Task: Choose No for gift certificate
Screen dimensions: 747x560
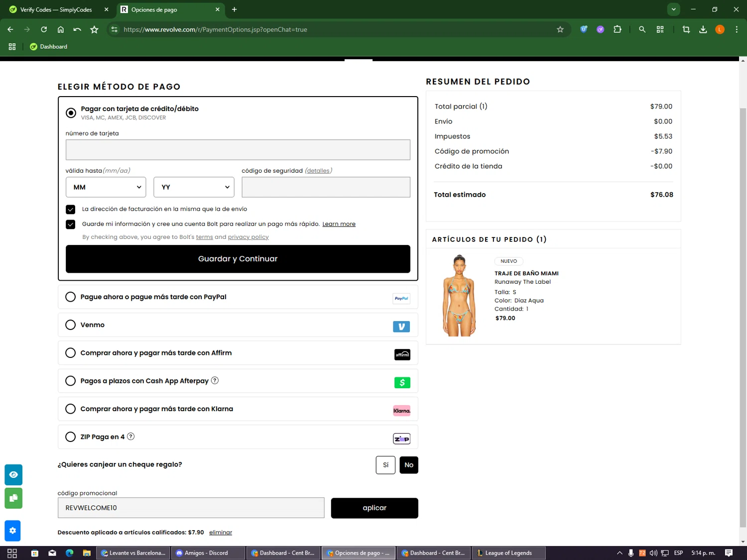Action: coord(409,465)
